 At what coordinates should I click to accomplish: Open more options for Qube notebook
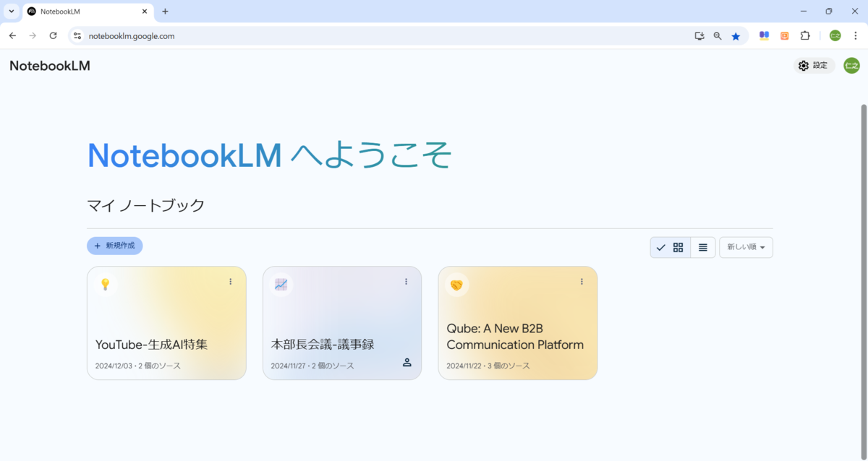[x=582, y=282]
